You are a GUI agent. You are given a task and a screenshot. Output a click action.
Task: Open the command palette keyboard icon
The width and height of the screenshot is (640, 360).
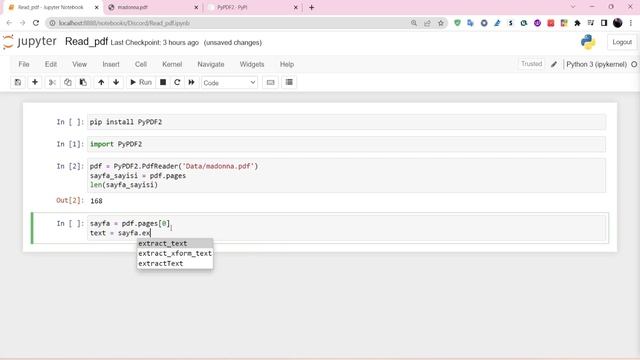(270, 82)
